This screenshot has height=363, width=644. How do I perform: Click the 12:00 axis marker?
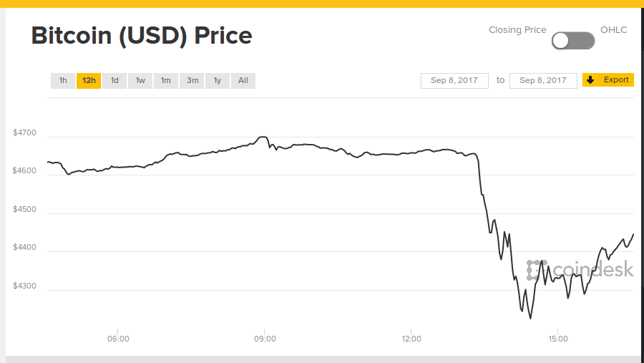(x=411, y=339)
